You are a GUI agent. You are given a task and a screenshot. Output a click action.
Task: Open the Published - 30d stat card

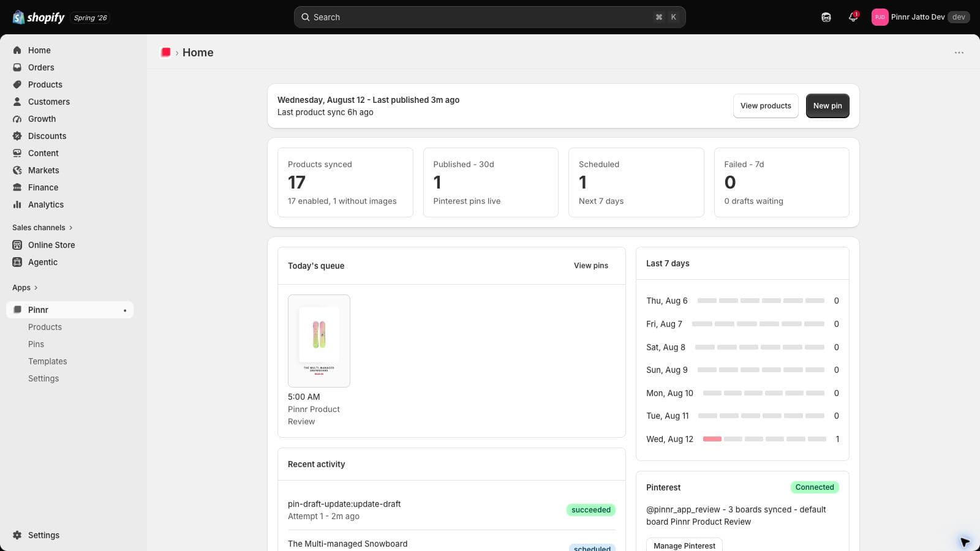click(491, 182)
